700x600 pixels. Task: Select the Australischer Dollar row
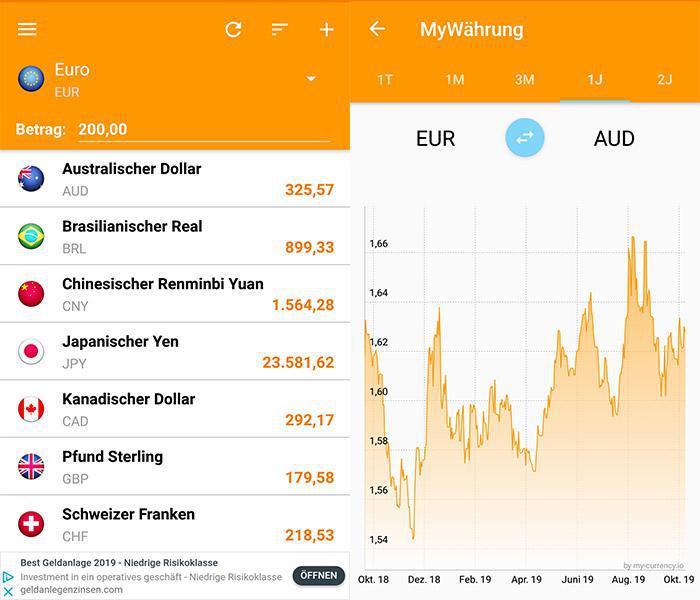pos(175,179)
